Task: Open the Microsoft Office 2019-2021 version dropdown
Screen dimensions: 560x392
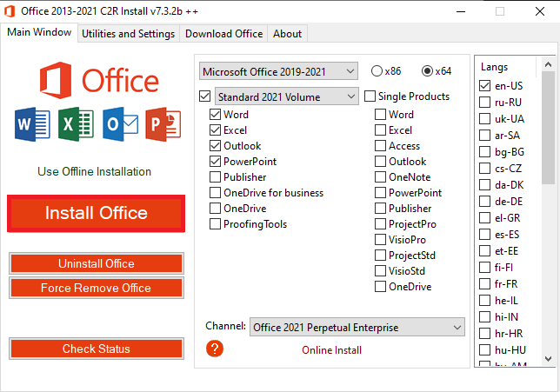Action: coord(277,70)
